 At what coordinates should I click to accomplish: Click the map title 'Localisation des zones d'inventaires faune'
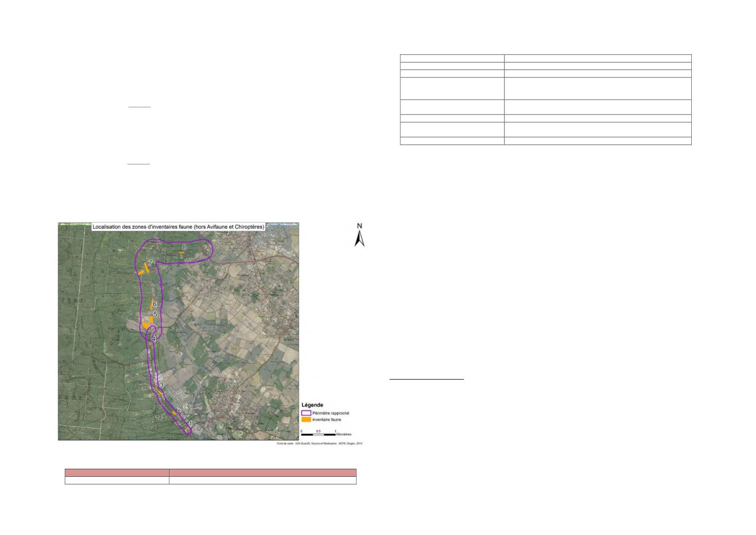point(178,227)
